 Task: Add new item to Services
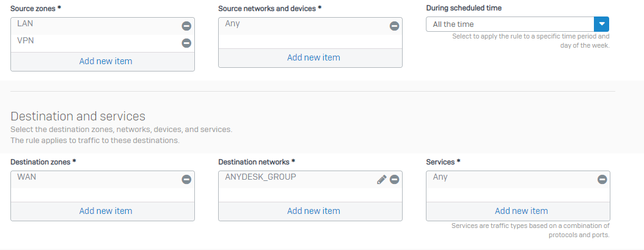tap(521, 211)
